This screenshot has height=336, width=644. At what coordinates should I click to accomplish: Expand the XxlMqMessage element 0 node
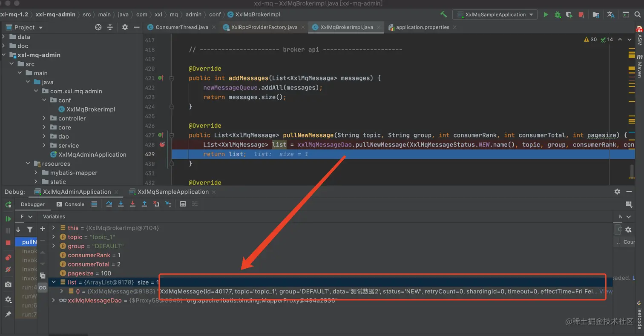click(62, 291)
